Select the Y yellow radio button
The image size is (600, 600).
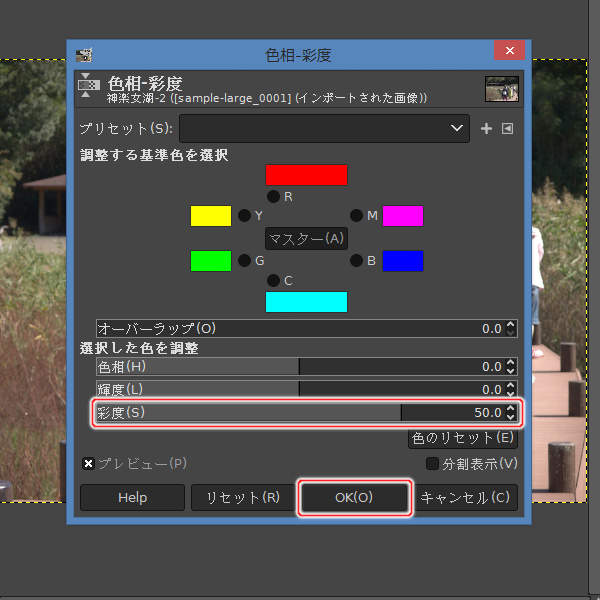[245, 215]
